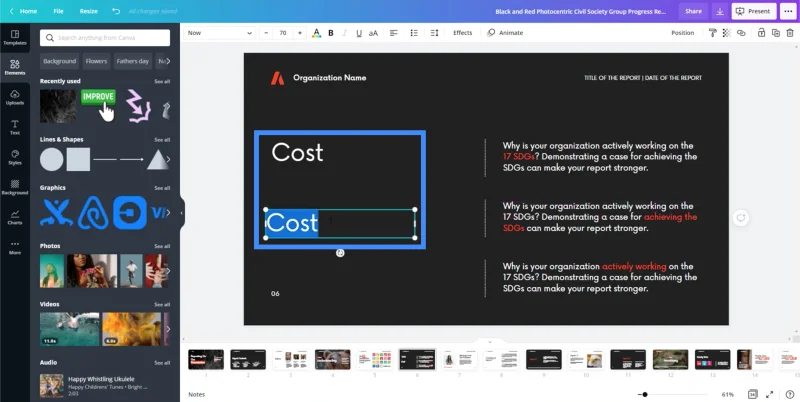Toggle bulleted list formatting
The image size is (800, 402).
pos(414,33)
